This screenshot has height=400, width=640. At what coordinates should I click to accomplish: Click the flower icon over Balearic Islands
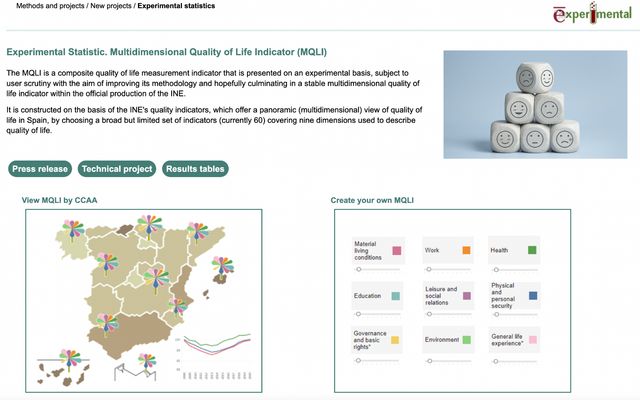(222, 267)
